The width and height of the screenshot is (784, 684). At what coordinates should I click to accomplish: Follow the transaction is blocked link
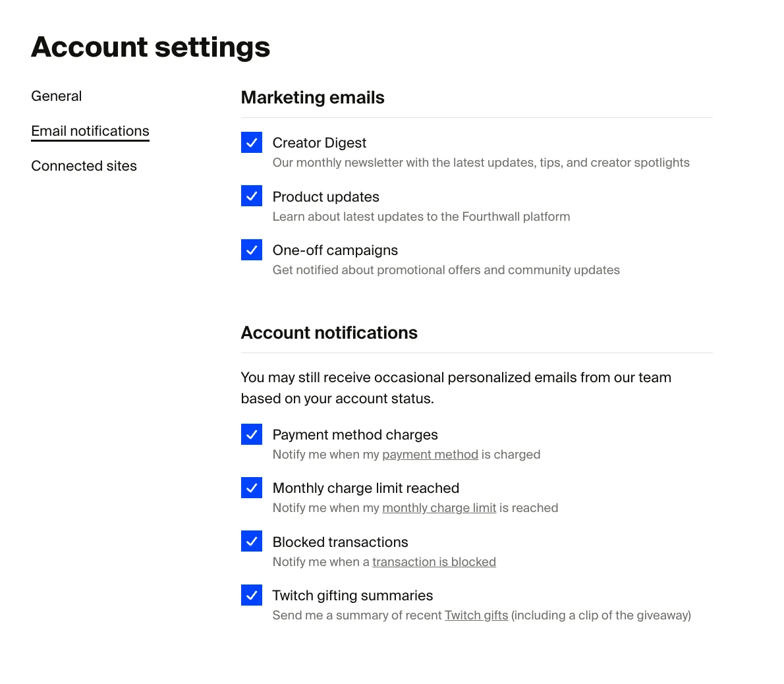(x=434, y=561)
